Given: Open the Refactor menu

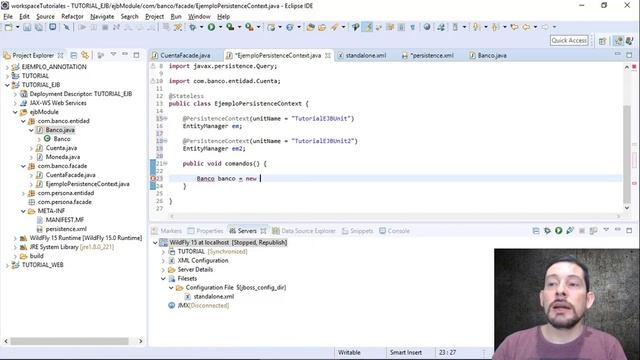Looking at the screenshot, I should pos(72,16).
